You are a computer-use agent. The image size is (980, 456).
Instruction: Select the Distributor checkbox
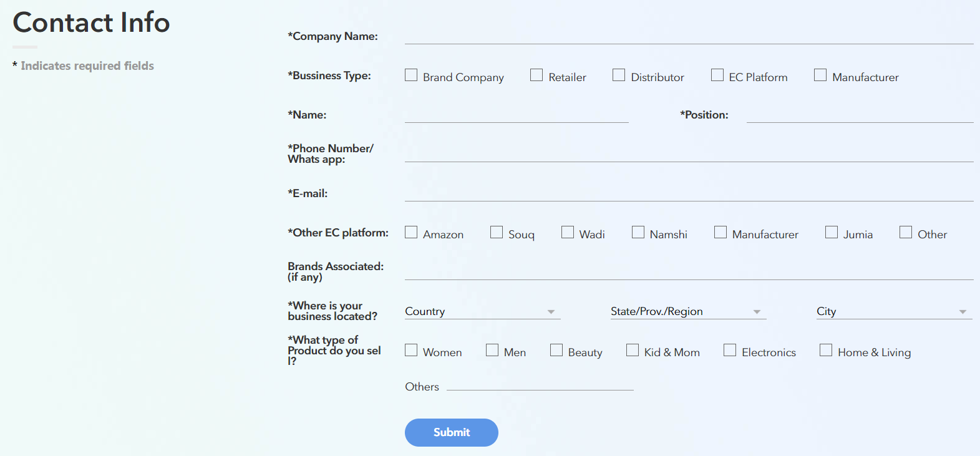[619, 75]
